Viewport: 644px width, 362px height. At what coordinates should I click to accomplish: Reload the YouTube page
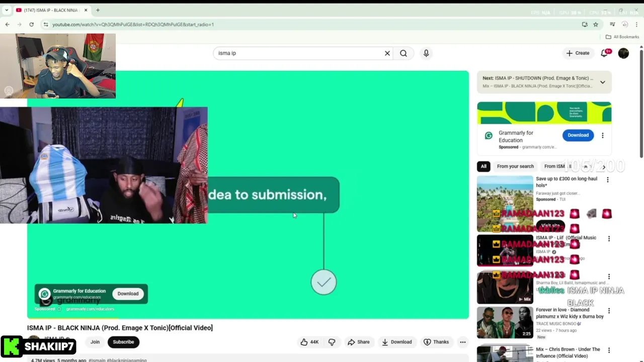(x=32, y=24)
